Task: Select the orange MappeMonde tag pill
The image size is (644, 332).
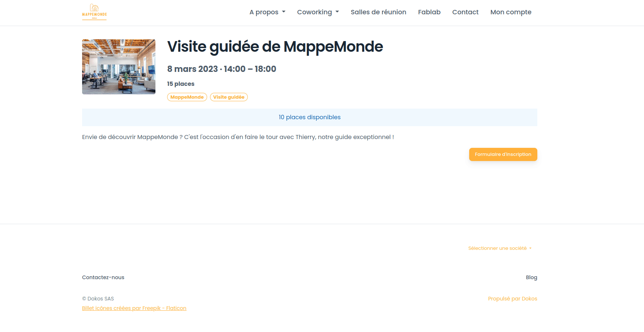Action: click(x=187, y=97)
